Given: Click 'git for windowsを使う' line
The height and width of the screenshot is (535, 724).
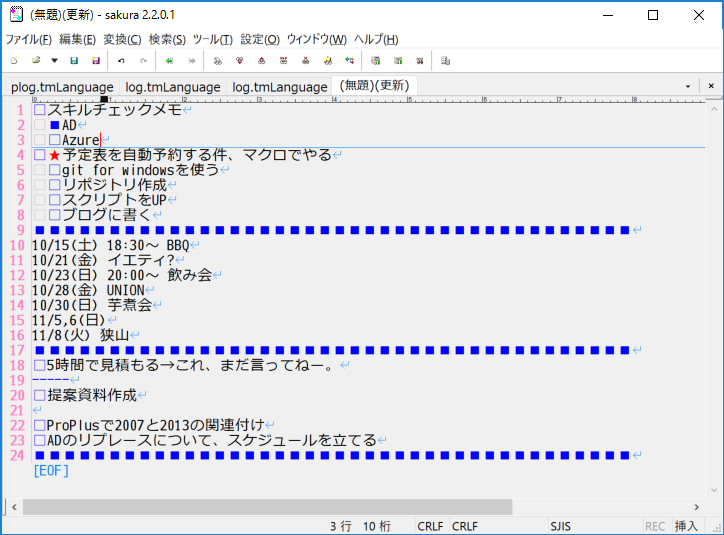Looking at the screenshot, I should [140, 170].
